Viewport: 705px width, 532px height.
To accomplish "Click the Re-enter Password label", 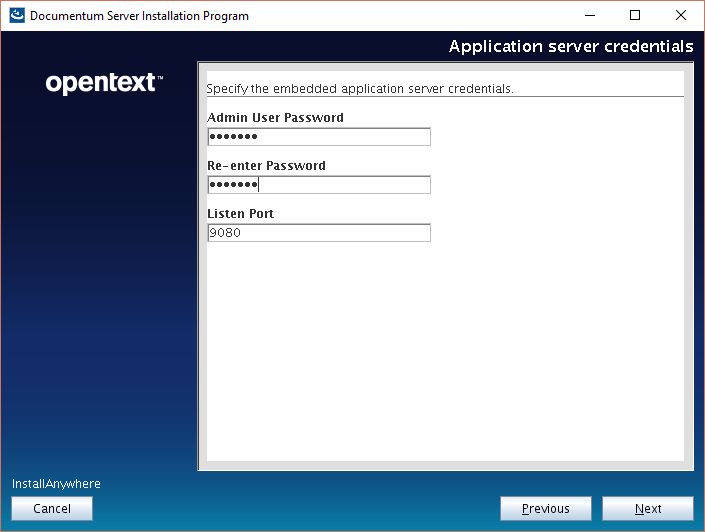I will pos(266,166).
